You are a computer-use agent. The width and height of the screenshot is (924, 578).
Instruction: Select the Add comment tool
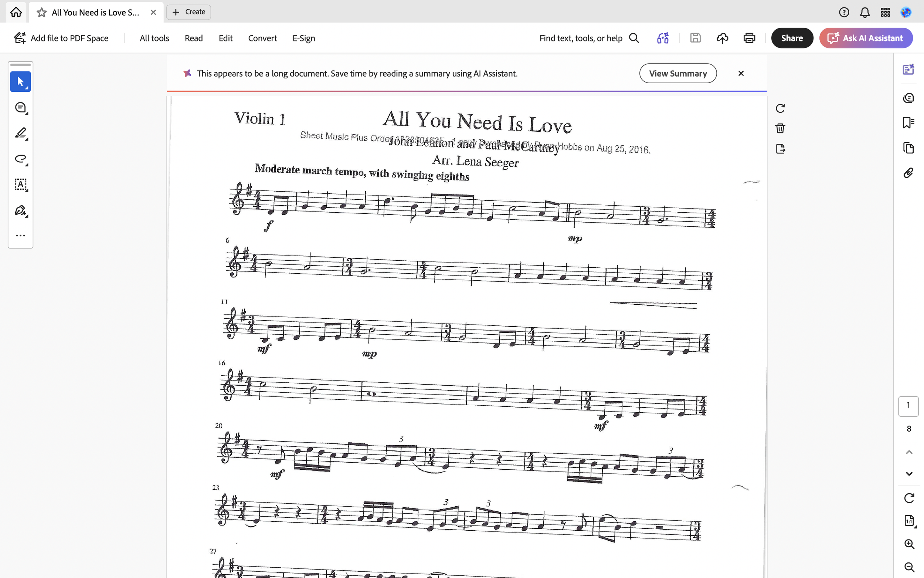[21, 108]
